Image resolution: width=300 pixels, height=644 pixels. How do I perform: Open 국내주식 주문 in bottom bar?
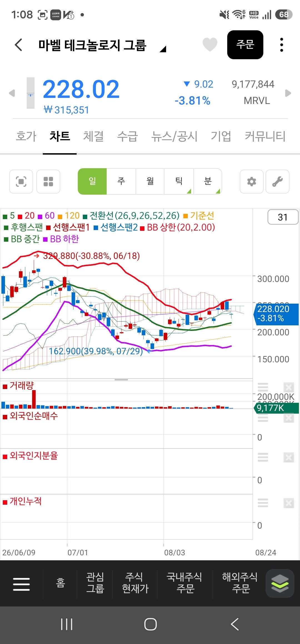[x=184, y=583]
